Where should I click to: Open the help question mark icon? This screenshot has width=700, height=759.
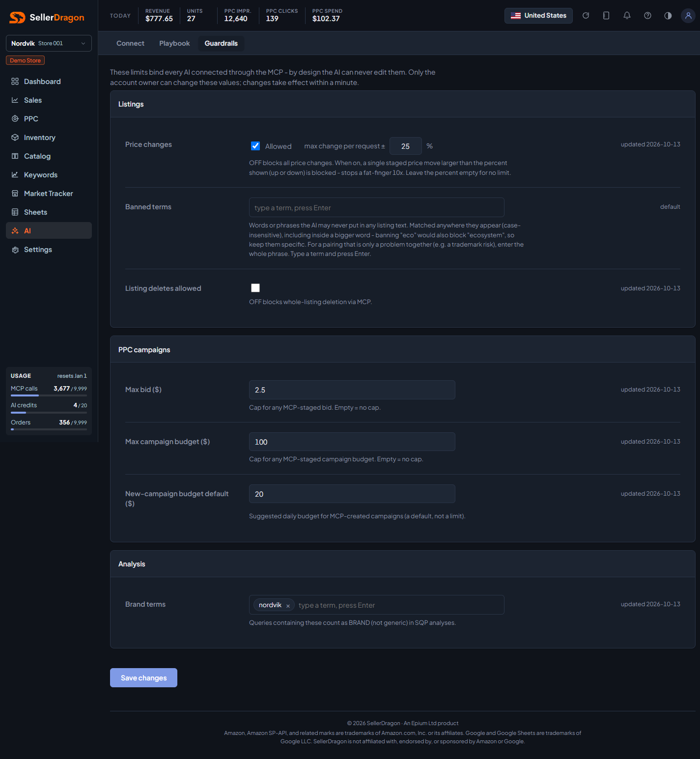647,16
